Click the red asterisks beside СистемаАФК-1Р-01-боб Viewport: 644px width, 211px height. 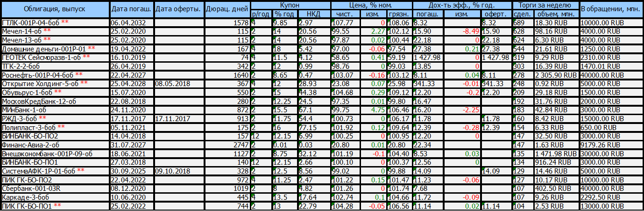click(x=81, y=171)
